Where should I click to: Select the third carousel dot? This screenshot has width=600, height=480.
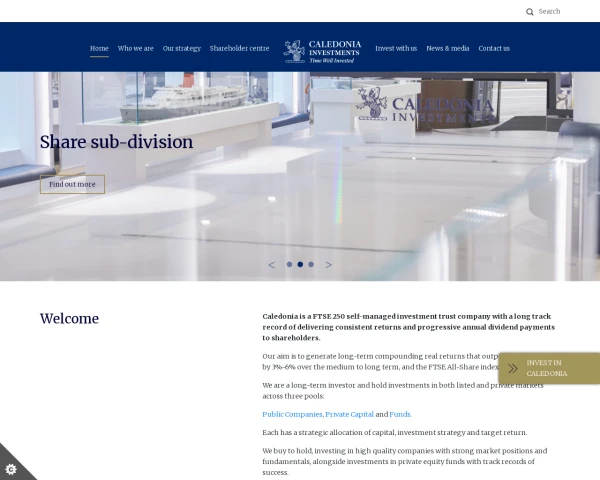click(x=311, y=264)
